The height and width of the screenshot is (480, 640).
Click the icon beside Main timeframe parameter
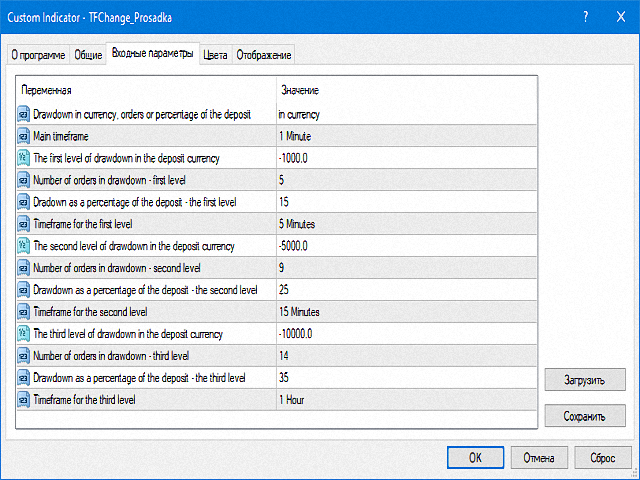24,136
